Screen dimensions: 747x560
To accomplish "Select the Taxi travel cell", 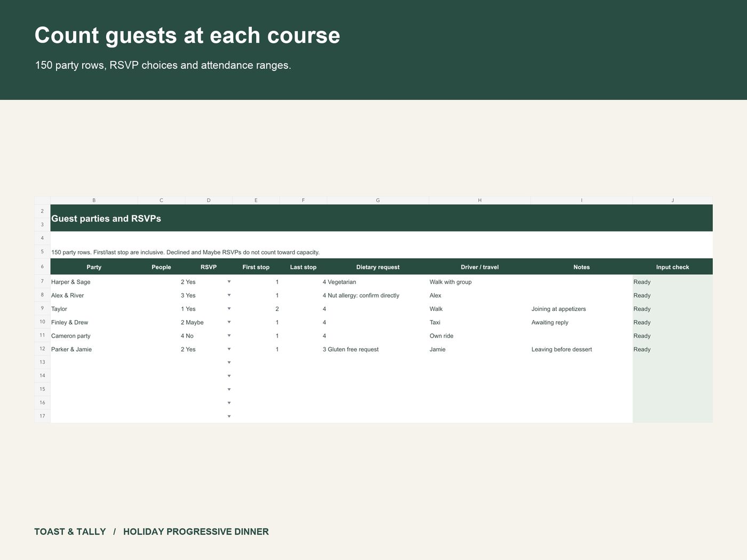I will pyautogui.click(x=480, y=323).
